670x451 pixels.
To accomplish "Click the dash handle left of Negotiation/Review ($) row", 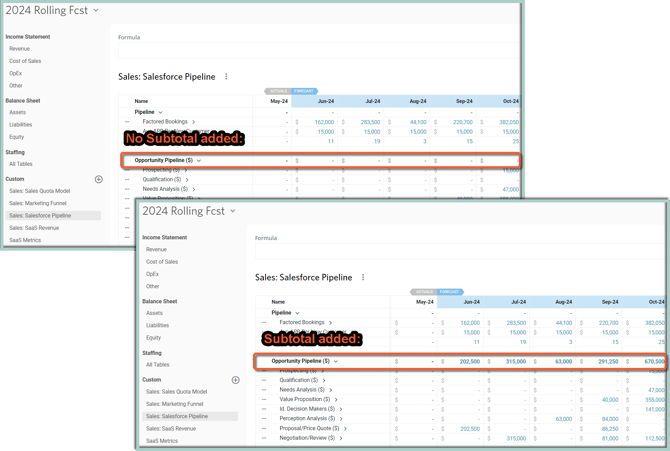I will click(x=264, y=438).
